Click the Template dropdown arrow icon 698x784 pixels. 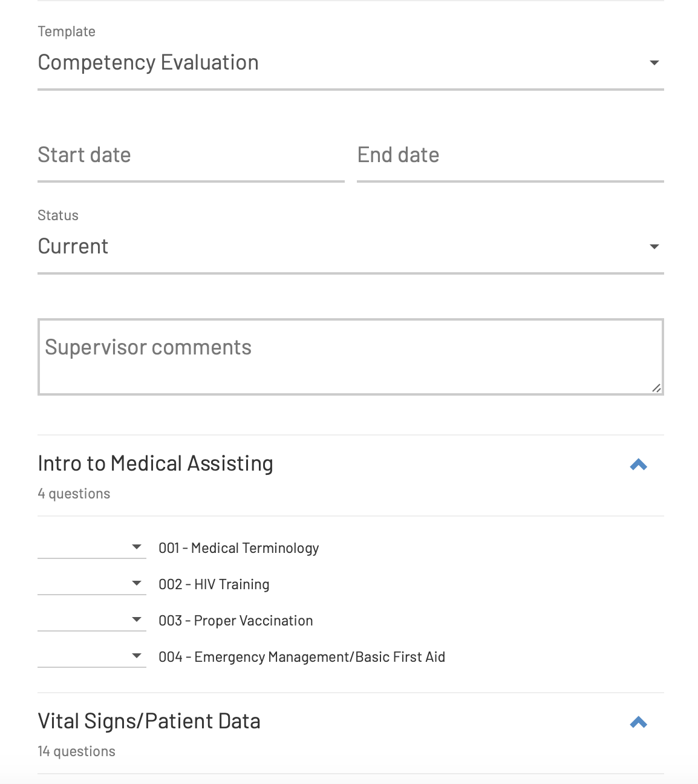[654, 63]
